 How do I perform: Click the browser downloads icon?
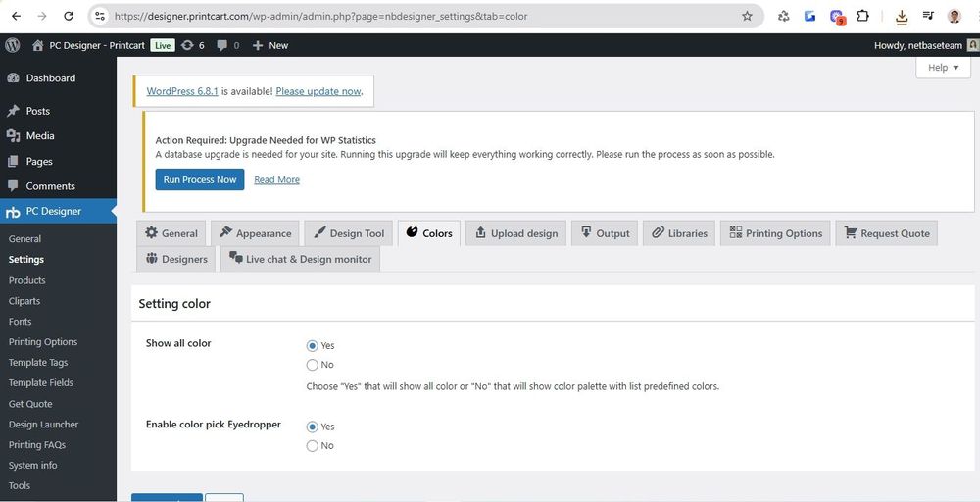pos(902,17)
